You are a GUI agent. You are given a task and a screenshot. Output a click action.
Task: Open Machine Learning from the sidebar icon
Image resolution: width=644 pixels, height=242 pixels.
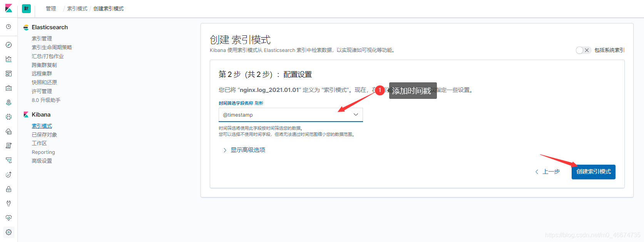pyautogui.click(x=8, y=117)
